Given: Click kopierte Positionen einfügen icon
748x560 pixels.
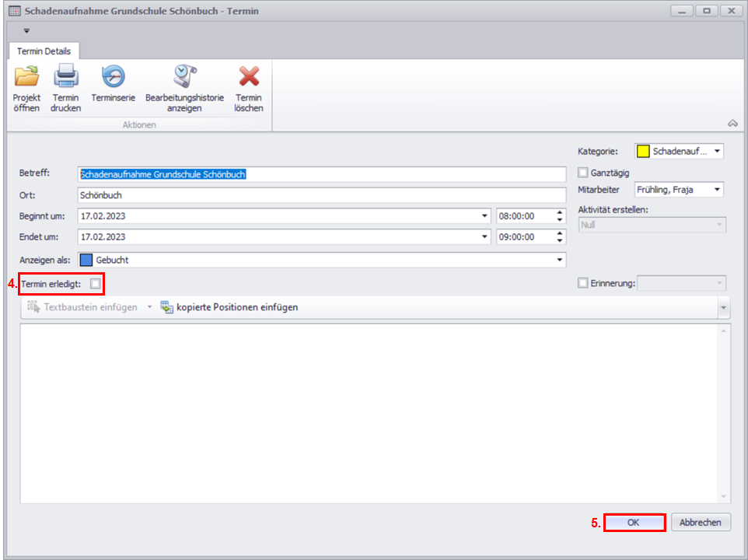Looking at the screenshot, I should coord(167,307).
